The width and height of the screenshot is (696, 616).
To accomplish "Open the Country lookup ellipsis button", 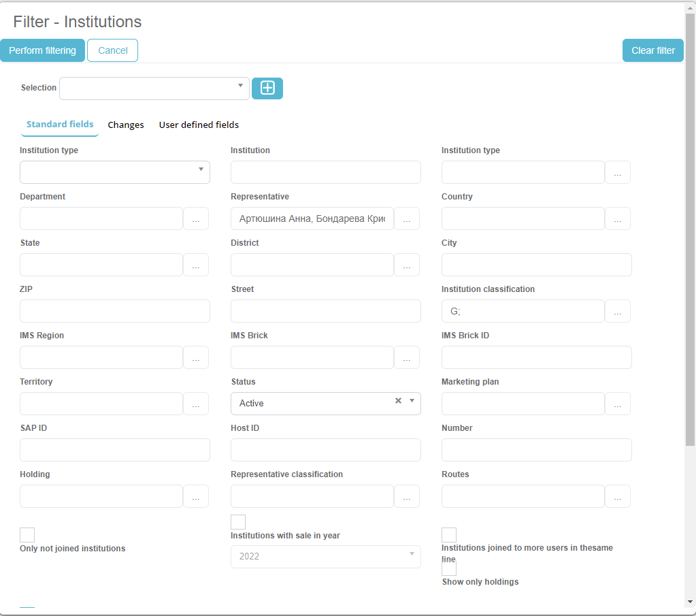I will click(x=618, y=219).
